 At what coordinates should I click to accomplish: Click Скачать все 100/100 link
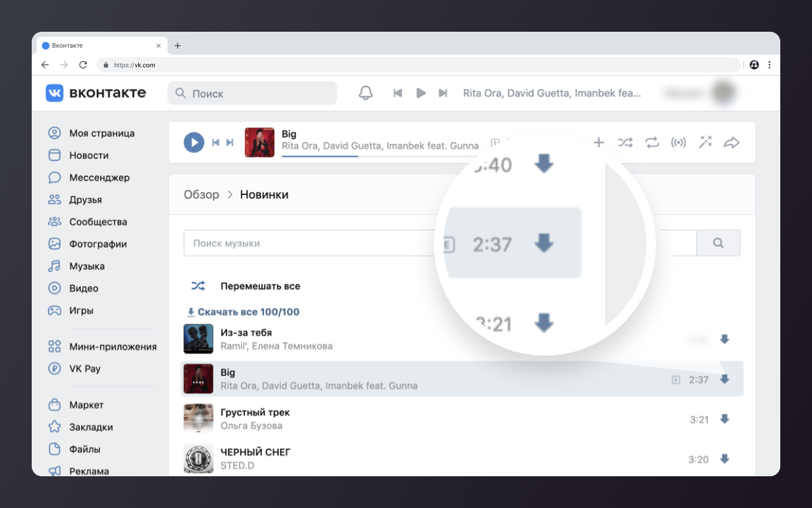point(243,312)
